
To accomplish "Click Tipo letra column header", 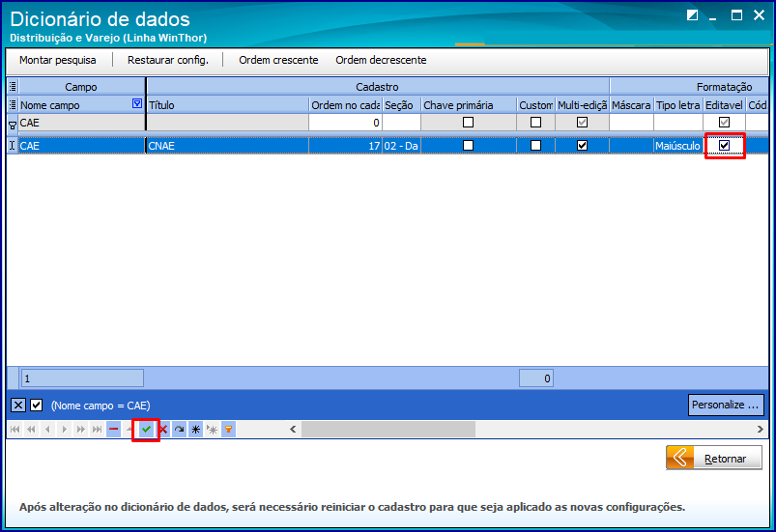I will point(678,105).
